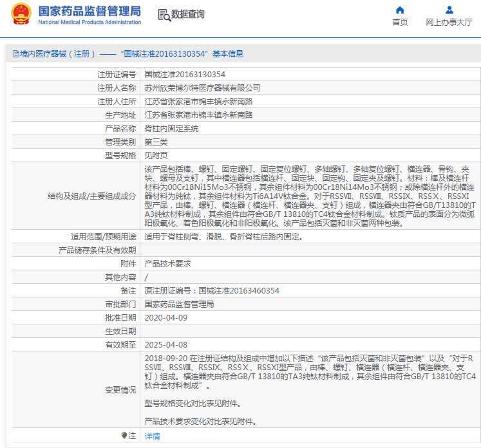Click the 第三类 management category value
481x448 pixels.
click(156, 142)
